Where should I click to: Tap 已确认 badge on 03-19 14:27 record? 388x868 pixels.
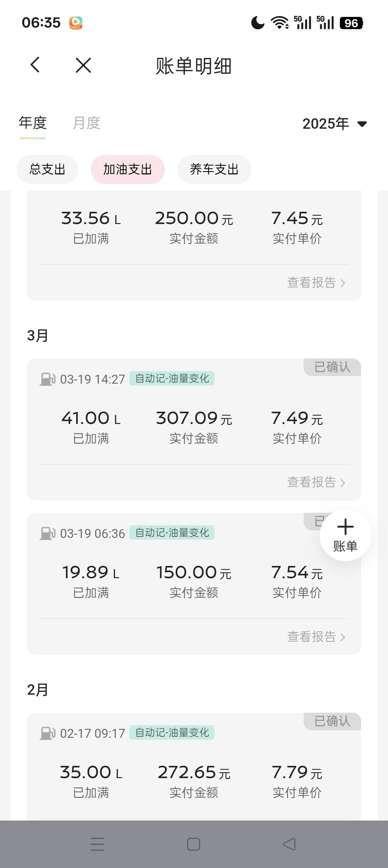point(332,367)
